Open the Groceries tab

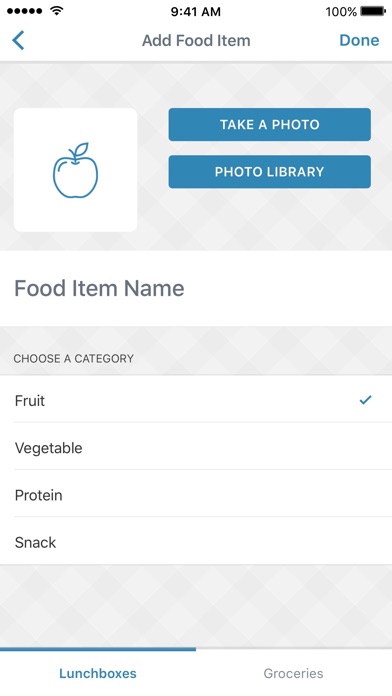point(293,672)
